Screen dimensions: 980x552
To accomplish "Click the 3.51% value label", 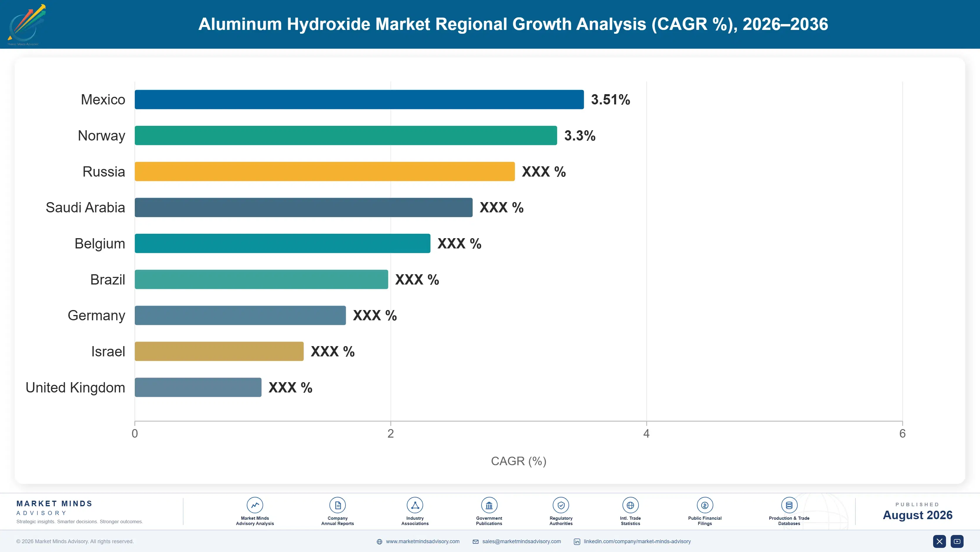I will tap(610, 100).
